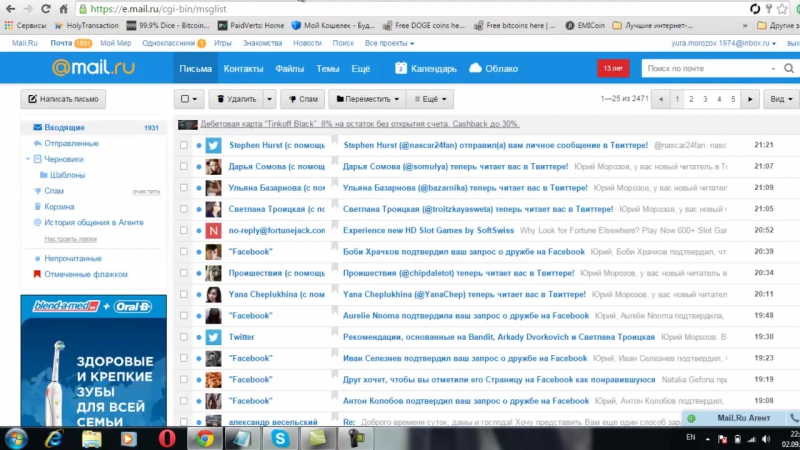Open Мой Мир portal link
The image size is (800, 450).
116,43
